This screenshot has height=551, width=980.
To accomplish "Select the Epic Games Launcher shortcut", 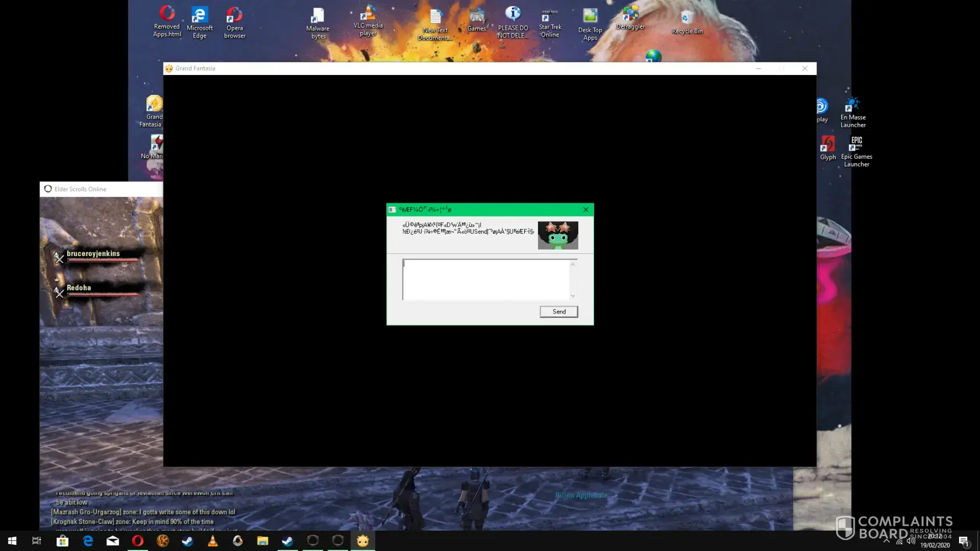I will click(857, 152).
